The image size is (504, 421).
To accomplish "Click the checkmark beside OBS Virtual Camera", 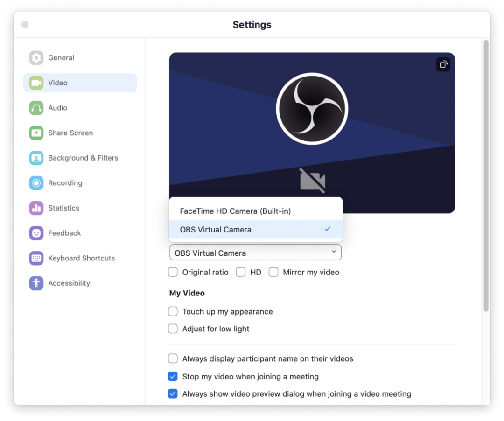I will click(328, 229).
